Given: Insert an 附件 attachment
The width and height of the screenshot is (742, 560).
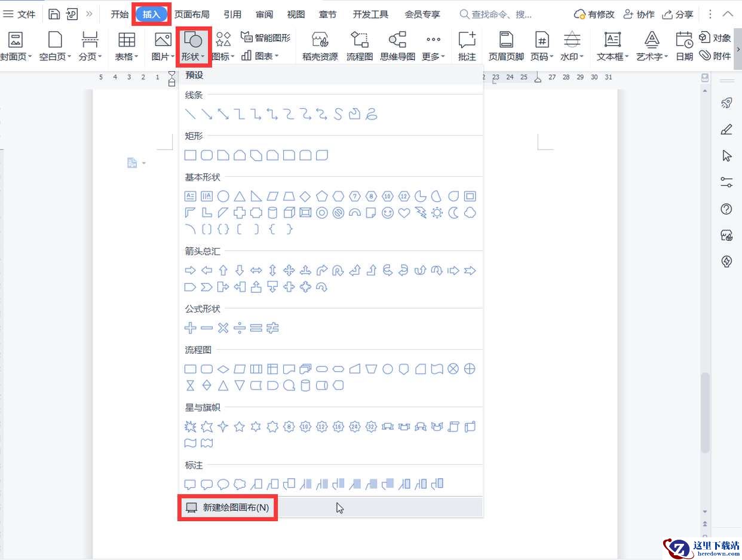Looking at the screenshot, I should point(715,56).
